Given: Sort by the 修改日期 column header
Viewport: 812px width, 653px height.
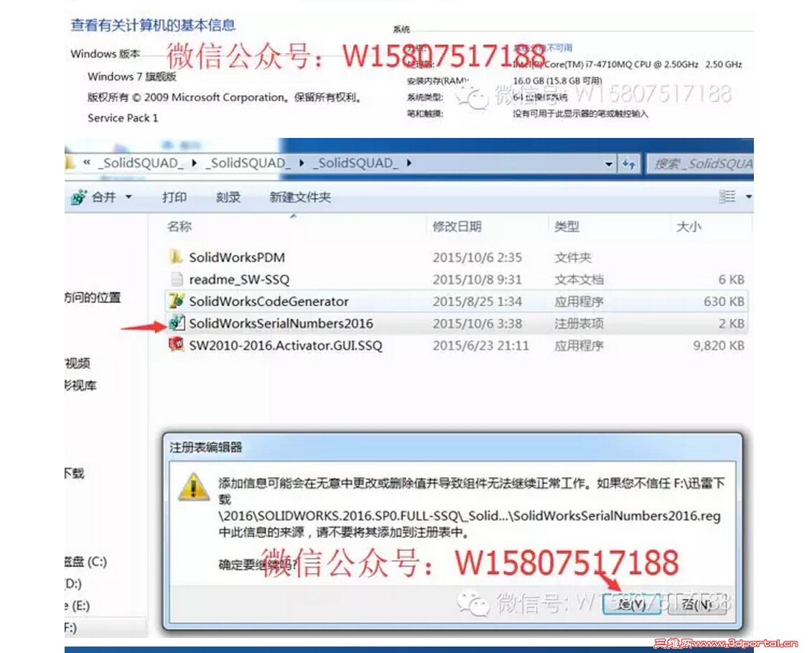Looking at the screenshot, I should point(457,226).
